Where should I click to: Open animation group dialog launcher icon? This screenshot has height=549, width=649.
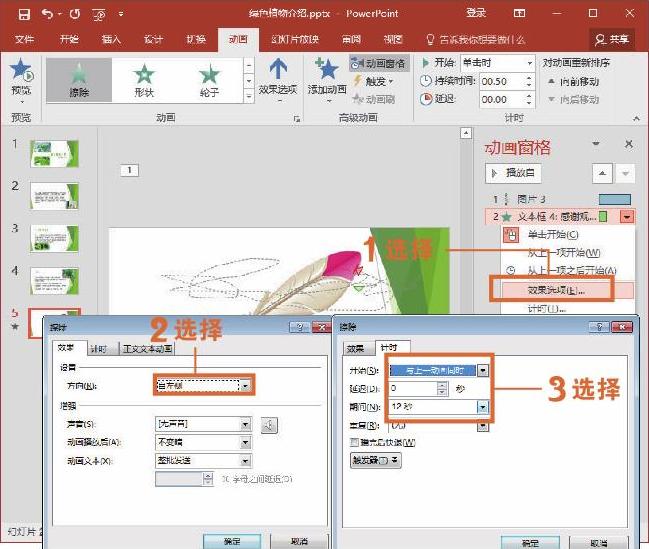click(x=296, y=119)
